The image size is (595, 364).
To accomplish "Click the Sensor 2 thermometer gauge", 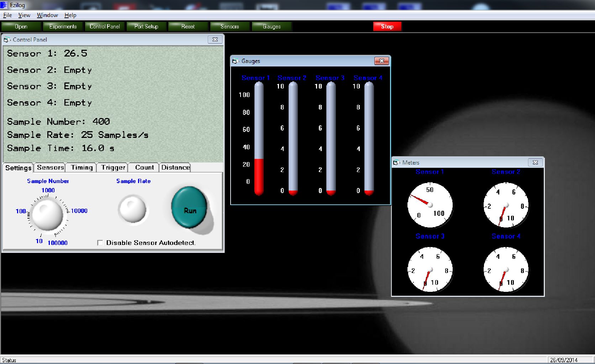I will tap(293, 139).
